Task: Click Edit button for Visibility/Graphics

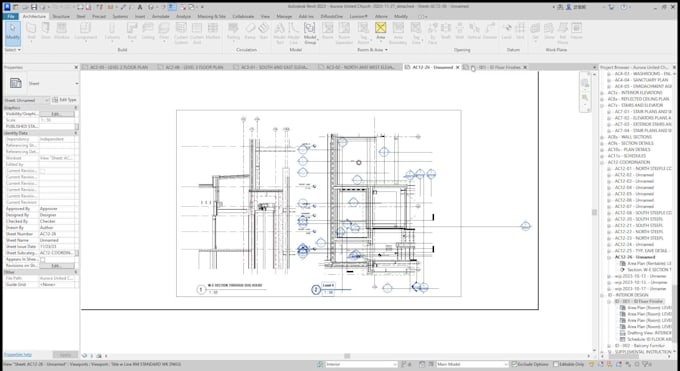Action: tap(57, 114)
